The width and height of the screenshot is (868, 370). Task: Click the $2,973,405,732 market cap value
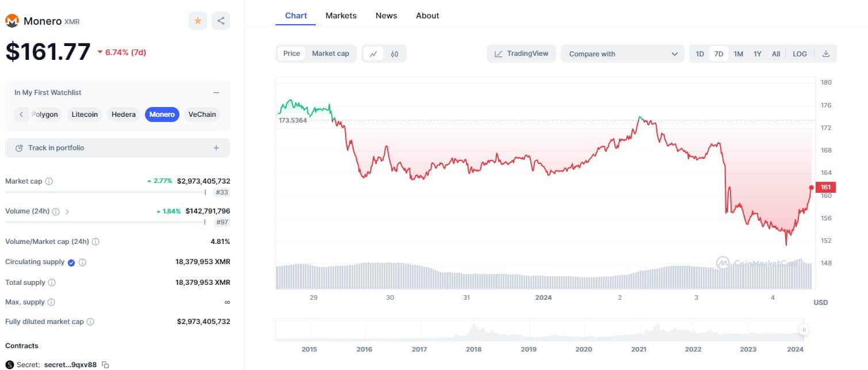point(204,181)
